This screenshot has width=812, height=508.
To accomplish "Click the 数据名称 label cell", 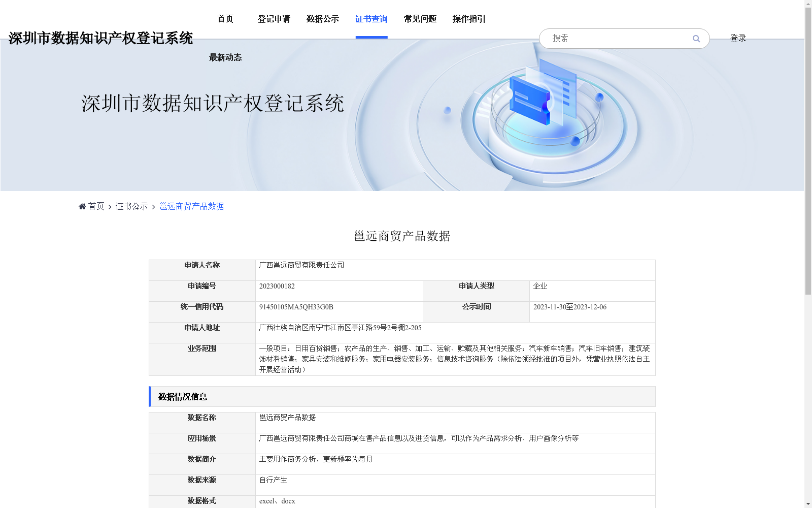I will [202, 423].
